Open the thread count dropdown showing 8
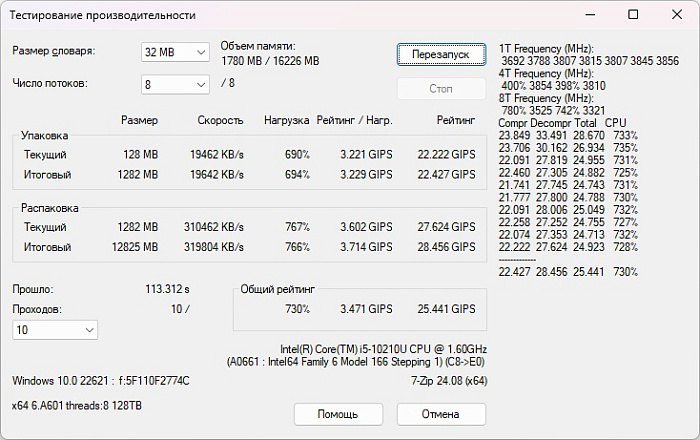700x440 pixels. pyautogui.click(x=175, y=84)
